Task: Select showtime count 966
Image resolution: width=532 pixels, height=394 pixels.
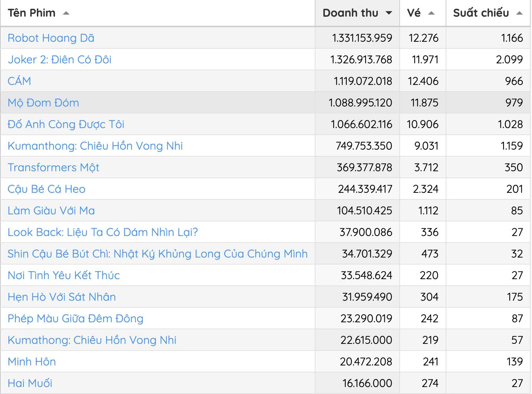Action: (x=514, y=81)
